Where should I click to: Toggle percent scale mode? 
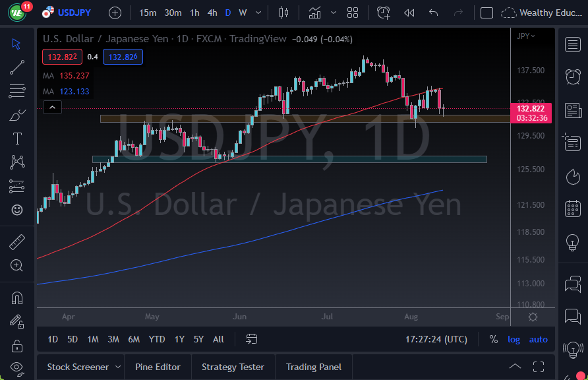click(494, 340)
